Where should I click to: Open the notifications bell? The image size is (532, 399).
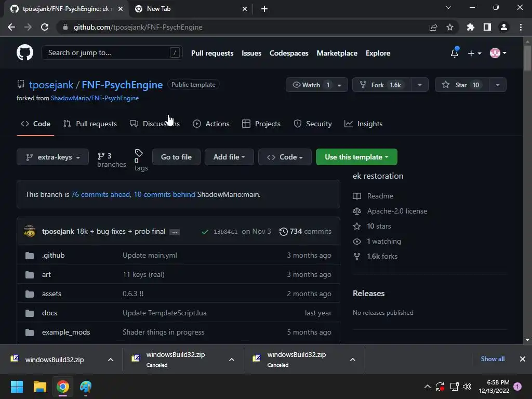[454, 53]
